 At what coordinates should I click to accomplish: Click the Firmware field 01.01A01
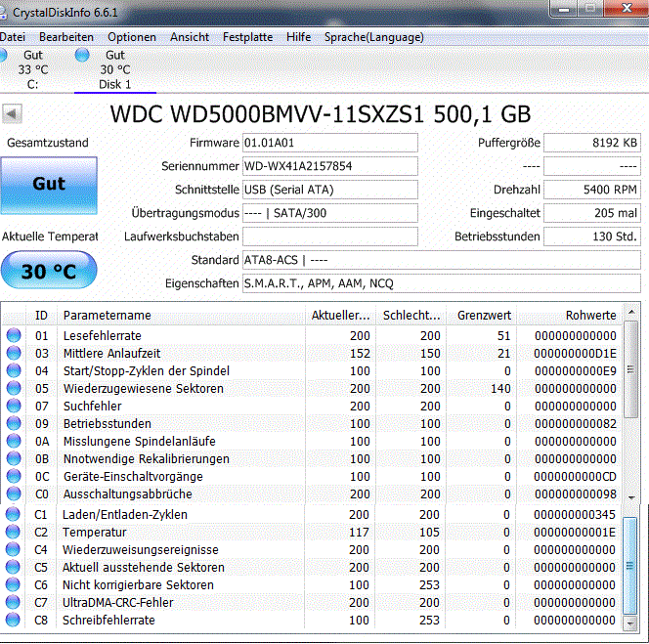(330, 143)
